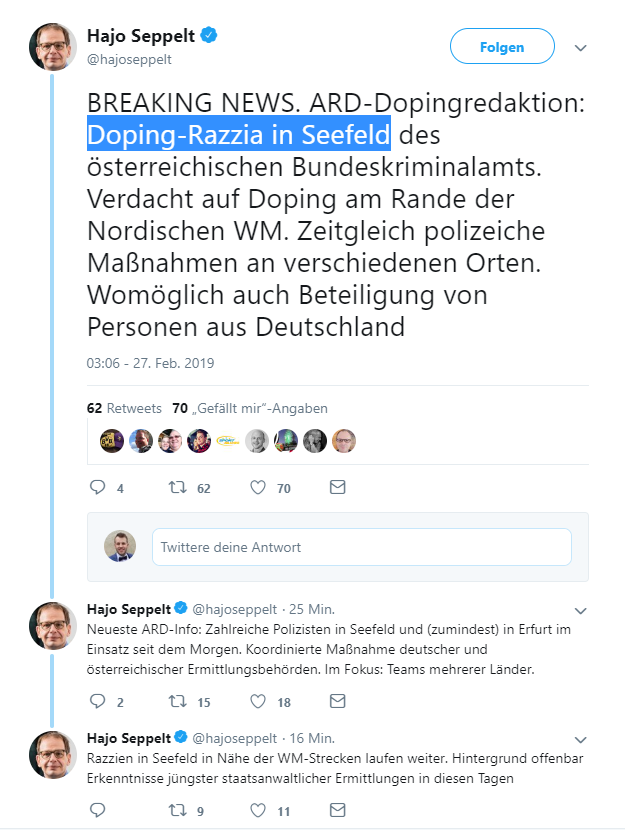Retweet the reply with 15 retweets
Screen dimensions: 625x830
(177, 701)
